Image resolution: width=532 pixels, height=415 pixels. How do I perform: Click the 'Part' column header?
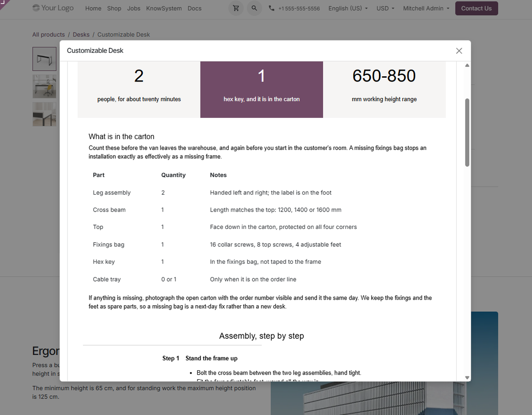click(99, 175)
